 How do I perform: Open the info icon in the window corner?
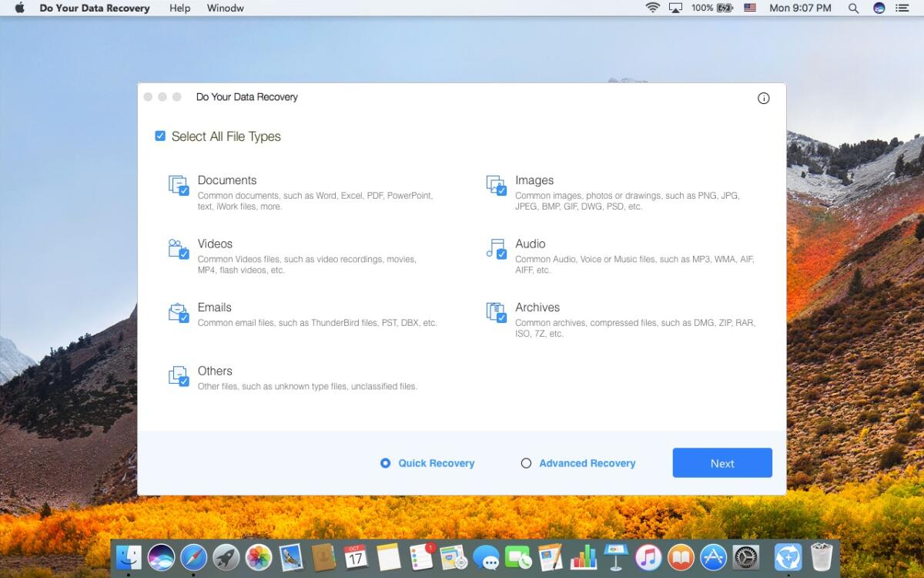(763, 98)
